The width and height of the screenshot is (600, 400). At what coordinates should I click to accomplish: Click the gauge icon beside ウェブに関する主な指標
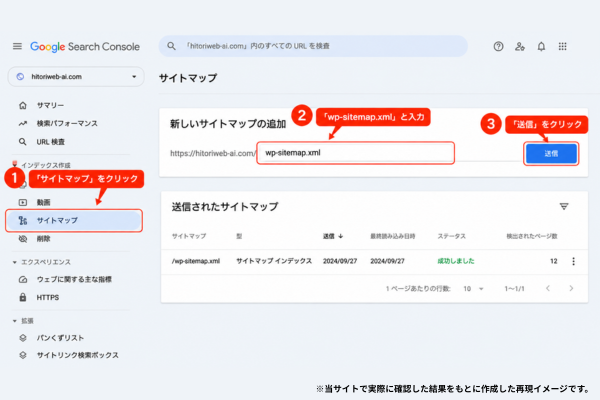tap(23, 279)
